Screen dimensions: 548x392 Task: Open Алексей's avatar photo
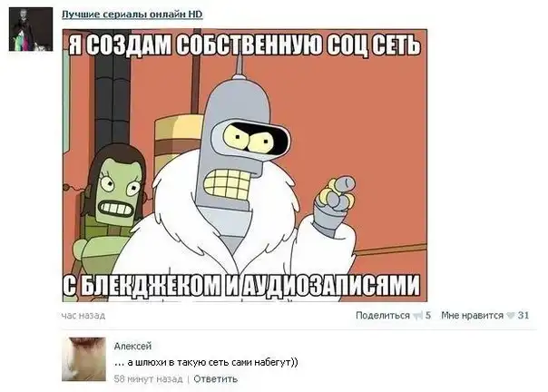83,359
